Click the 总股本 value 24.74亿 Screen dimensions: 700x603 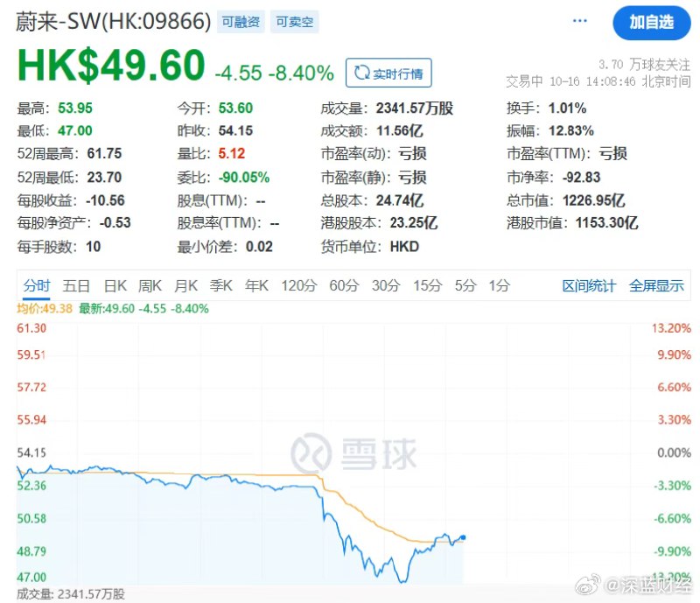click(x=400, y=200)
